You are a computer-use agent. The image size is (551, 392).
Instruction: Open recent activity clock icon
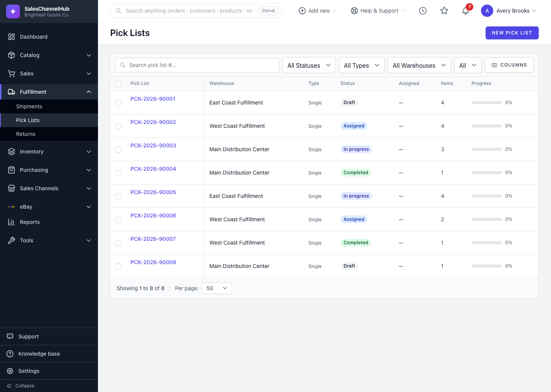[423, 11]
